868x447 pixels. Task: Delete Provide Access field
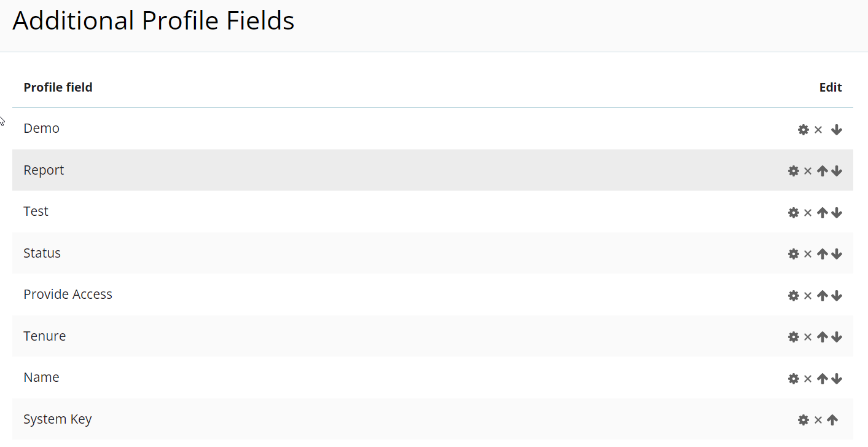pyautogui.click(x=808, y=296)
